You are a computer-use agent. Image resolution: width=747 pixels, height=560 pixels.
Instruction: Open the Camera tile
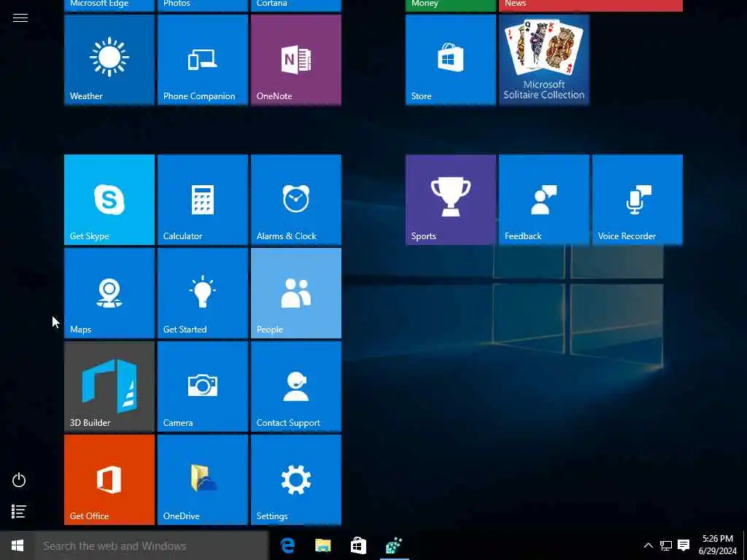click(x=203, y=386)
